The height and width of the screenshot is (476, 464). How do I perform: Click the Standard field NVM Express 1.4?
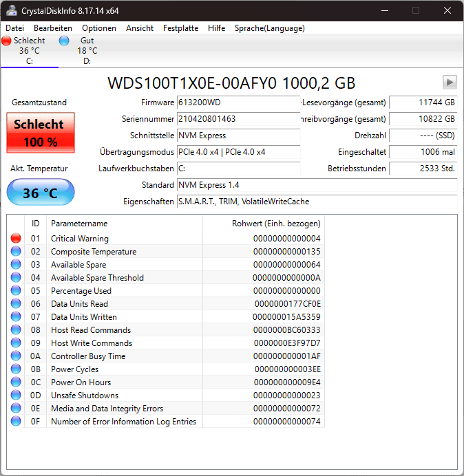(317, 185)
